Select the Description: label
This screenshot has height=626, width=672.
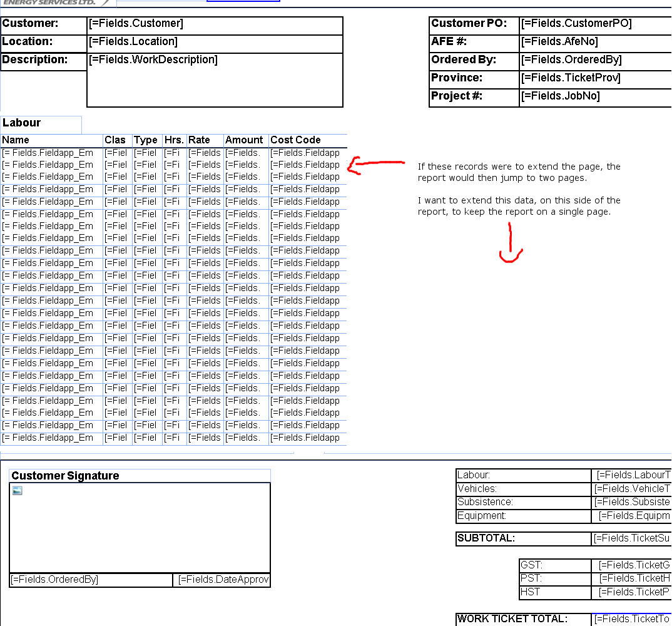pyautogui.click(x=44, y=61)
